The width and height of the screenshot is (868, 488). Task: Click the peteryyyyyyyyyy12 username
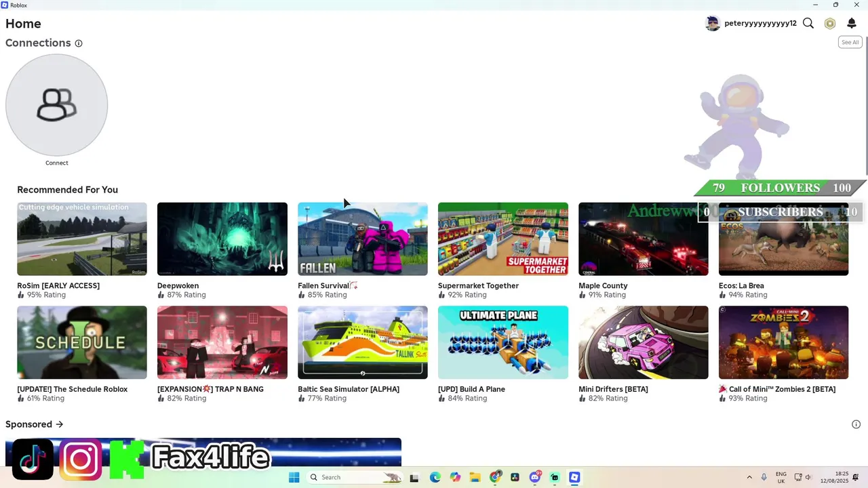[x=760, y=24]
